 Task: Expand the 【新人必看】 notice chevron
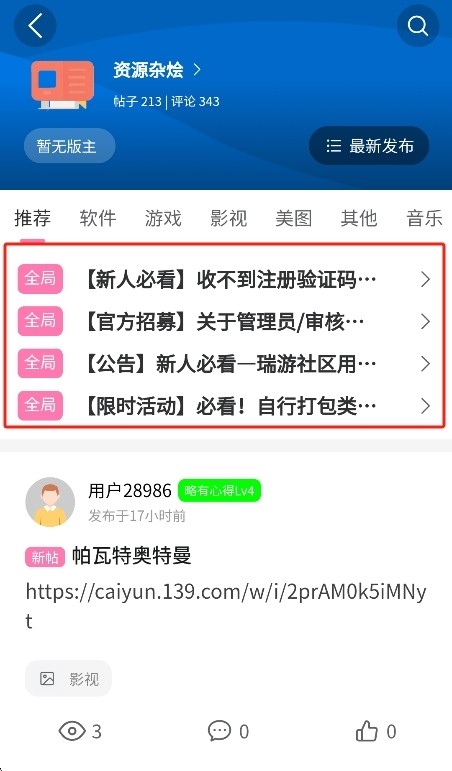point(425,280)
